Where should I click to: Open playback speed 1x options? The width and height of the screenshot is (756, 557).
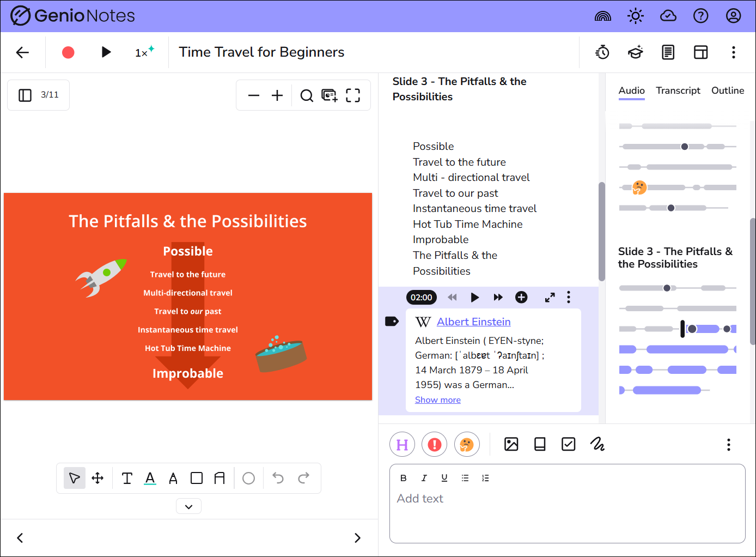[x=144, y=52]
